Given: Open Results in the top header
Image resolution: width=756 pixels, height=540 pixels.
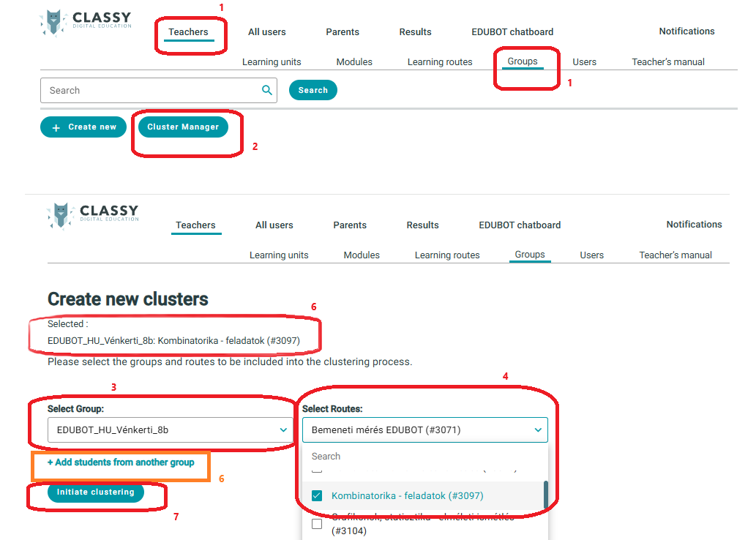Looking at the screenshot, I should [x=415, y=31].
